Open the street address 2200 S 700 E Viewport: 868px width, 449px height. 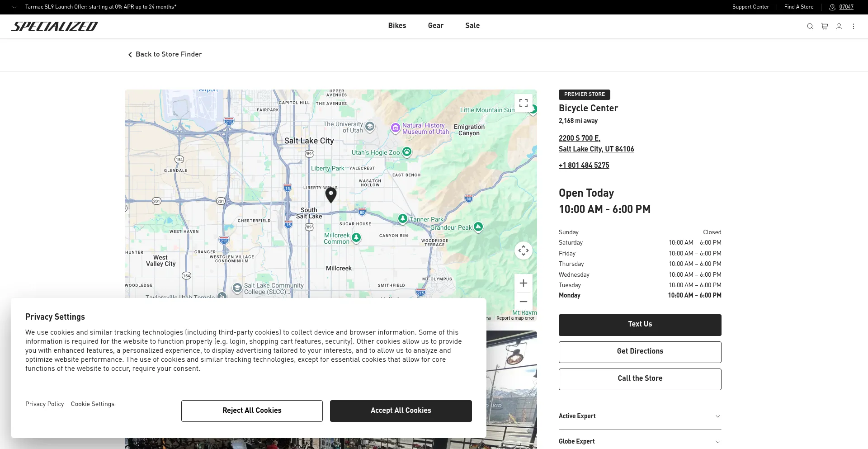click(580, 138)
